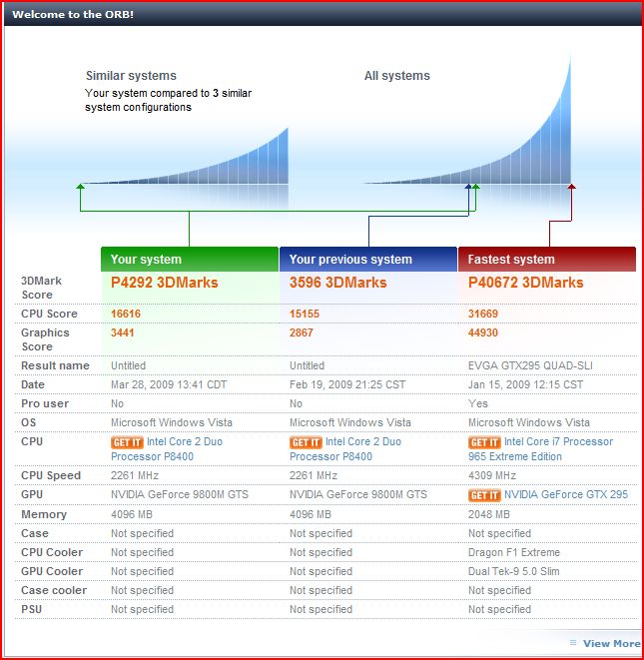
Task: Click GET IT badge in Your system CPU
Action: pos(127,442)
